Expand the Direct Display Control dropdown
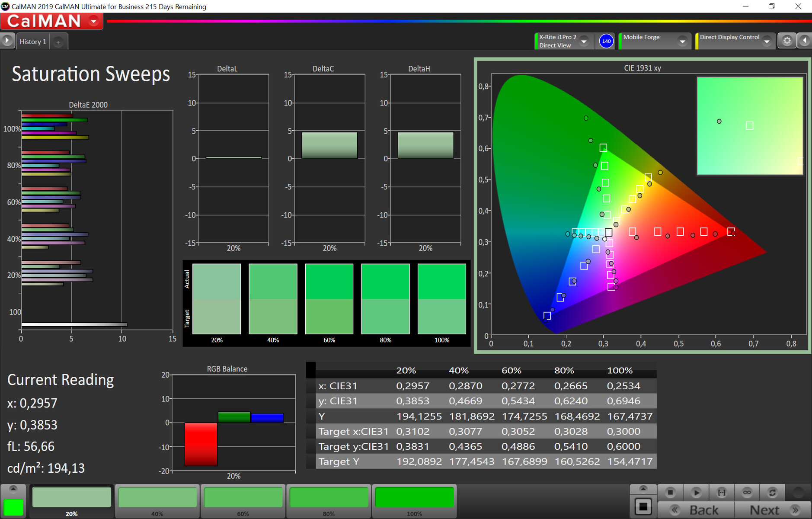Viewport: 812px width, 519px height. 767,42
